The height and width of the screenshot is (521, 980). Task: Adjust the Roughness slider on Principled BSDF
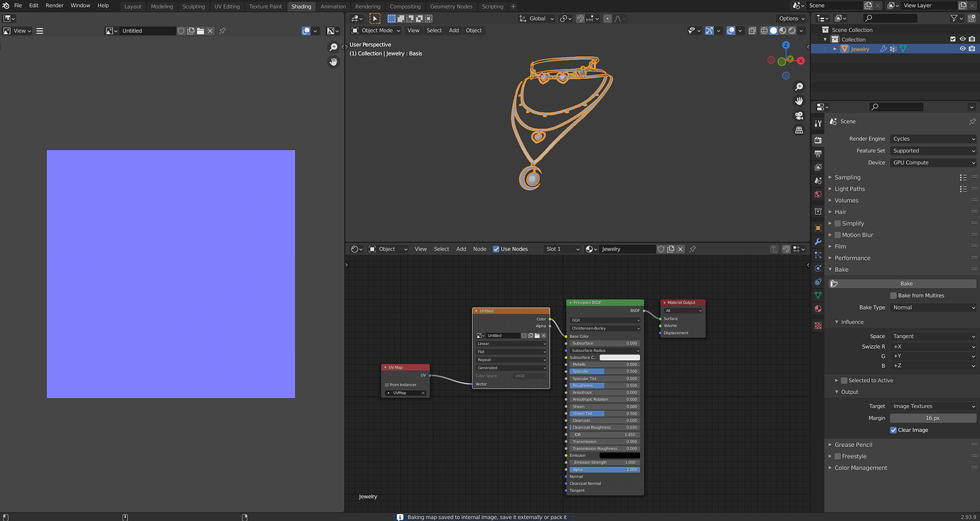[604, 386]
